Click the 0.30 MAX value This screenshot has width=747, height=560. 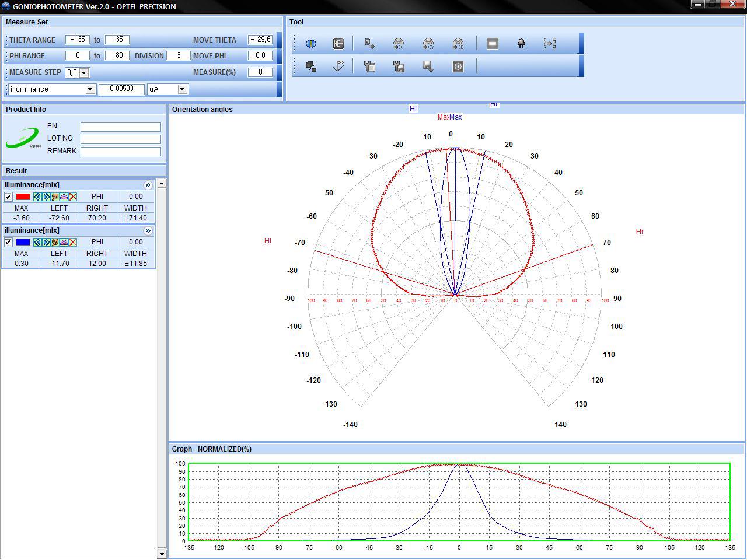click(21, 264)
